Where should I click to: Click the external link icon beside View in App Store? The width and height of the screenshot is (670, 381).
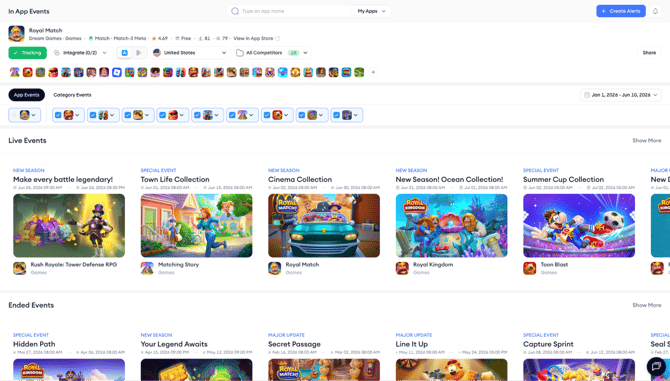click(277, 38)
